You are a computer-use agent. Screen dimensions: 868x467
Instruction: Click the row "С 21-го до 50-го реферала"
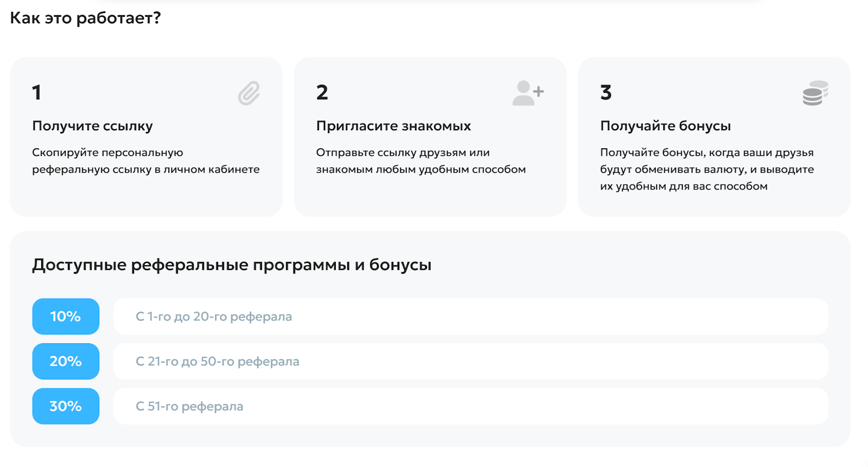coord(470,362)
